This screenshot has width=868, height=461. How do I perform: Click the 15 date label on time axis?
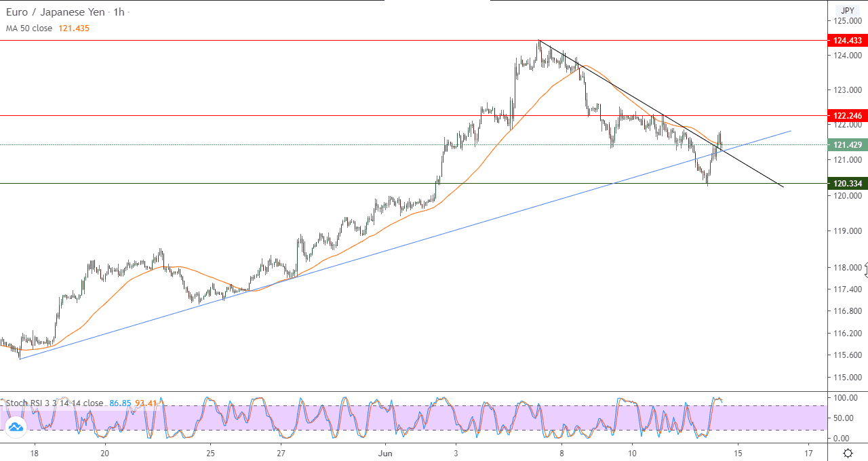click(x=738, y=453)
